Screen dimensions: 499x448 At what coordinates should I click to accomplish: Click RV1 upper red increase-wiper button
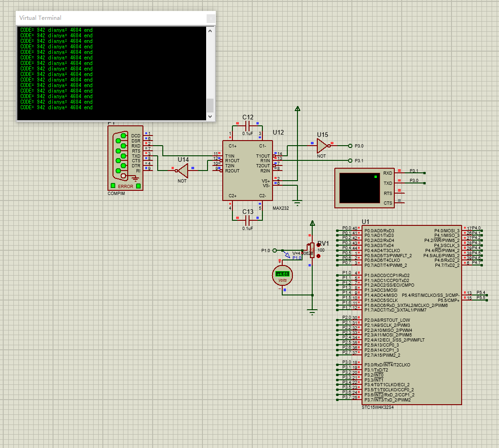[x=319, y=245]
